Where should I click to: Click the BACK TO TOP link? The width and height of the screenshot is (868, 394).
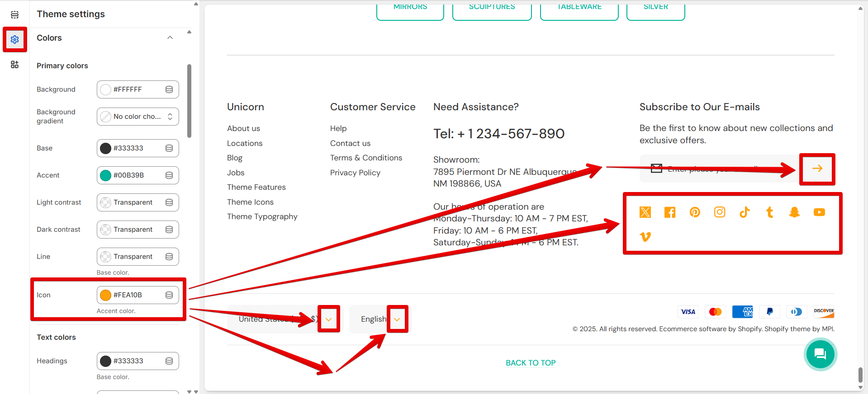(x=531, y=363)
